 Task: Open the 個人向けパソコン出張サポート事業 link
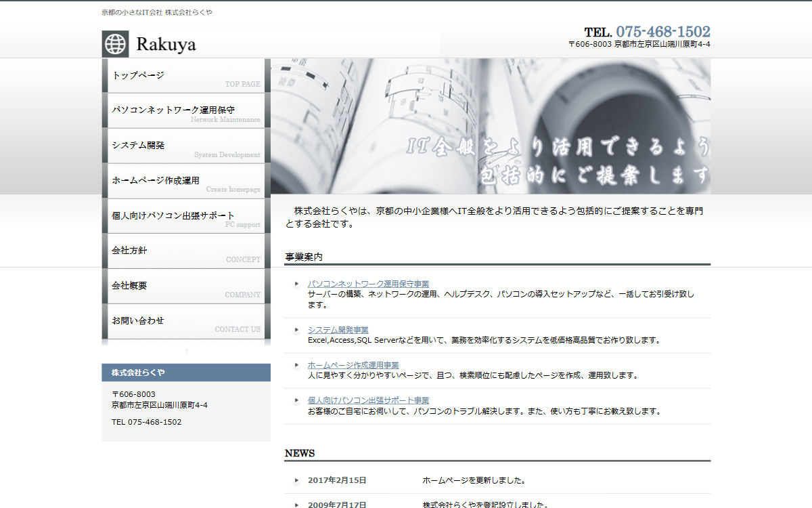368,400
